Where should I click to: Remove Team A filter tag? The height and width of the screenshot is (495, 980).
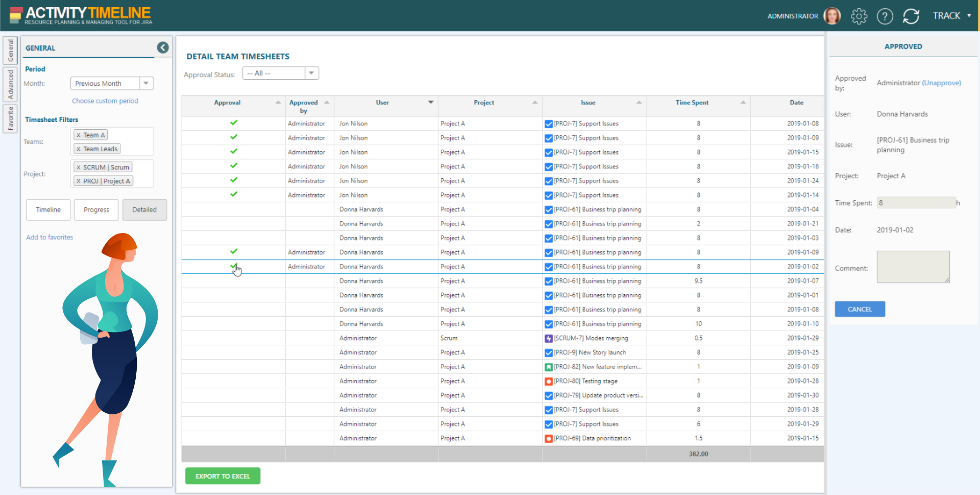coord(78,135)
